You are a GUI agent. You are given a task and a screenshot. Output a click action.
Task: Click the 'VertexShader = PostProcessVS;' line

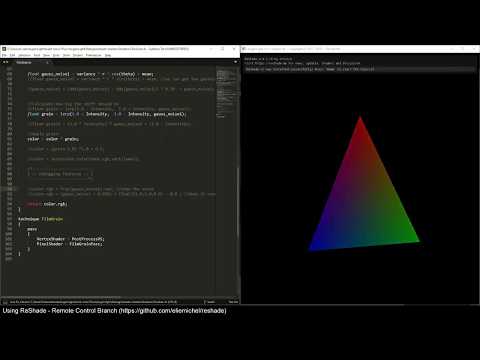70,239
